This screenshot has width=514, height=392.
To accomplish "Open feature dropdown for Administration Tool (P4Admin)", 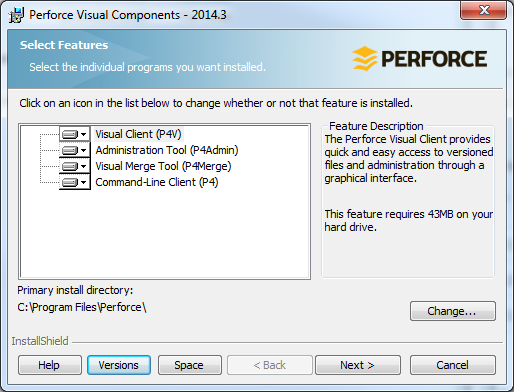I will (x=75, y=150).
